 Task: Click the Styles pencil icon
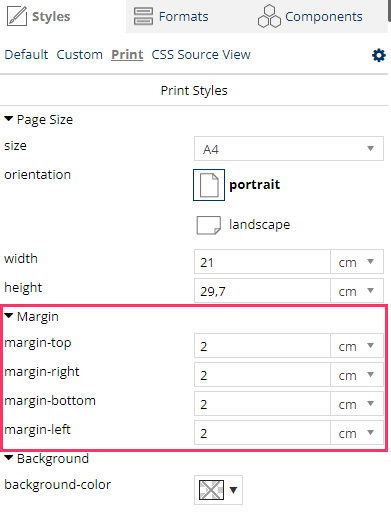click(17, 16)
